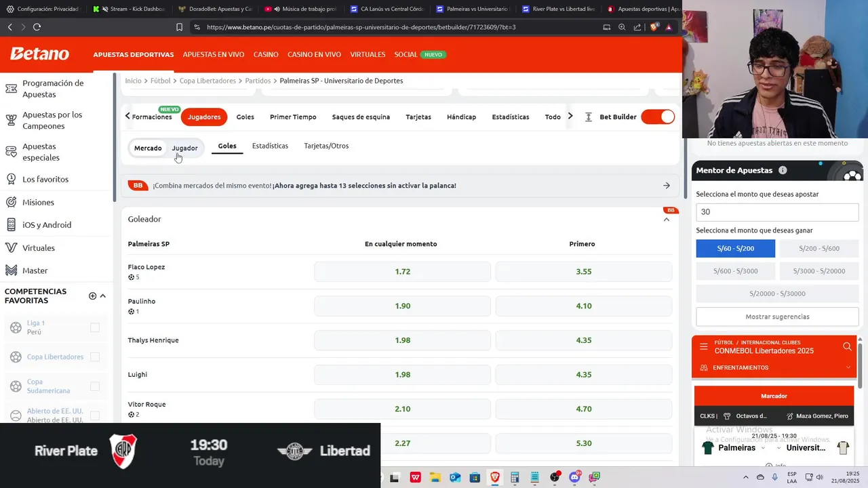Open Brave Shields lion icon
Image resolution: width=868 pixels, height=488 pixels.
pyautogui.click(x=654, y=27)
